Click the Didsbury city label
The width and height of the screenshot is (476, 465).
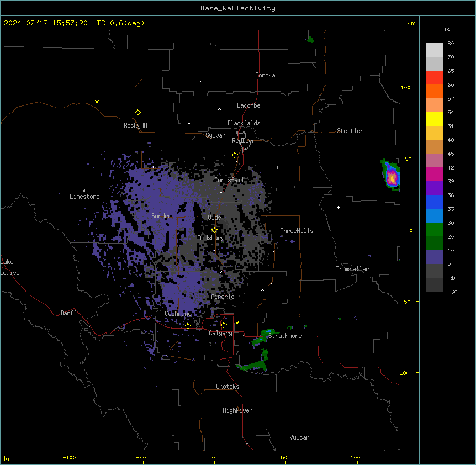(x=211, y=238)
